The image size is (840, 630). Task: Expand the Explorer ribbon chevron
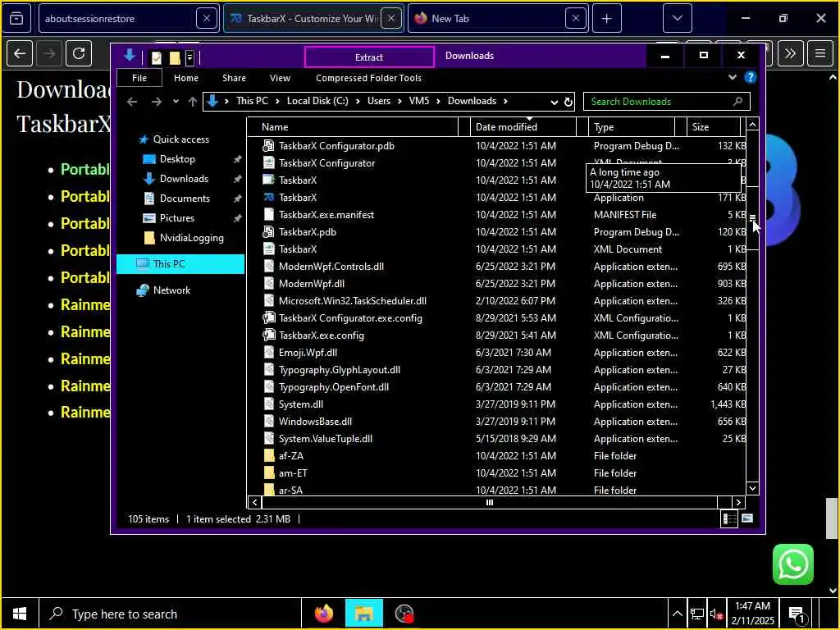click(732, 78)
